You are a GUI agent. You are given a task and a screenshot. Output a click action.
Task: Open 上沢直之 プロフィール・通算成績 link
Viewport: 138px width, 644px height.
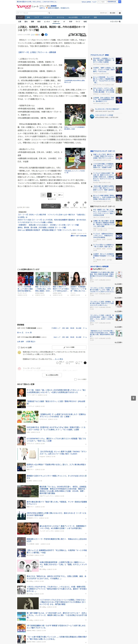point(37,52)
